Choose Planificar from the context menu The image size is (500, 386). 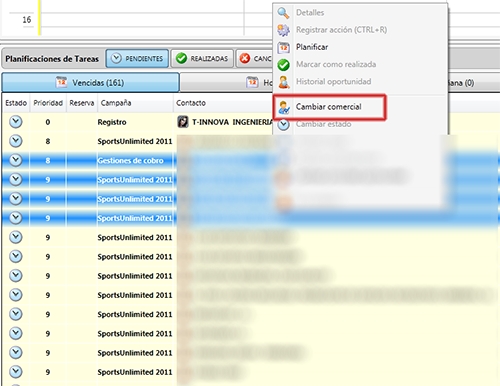pos(312,47)
